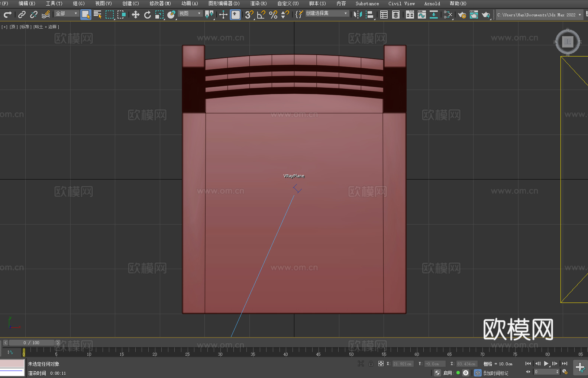Click the pink color swatch at bottom-left
The height and width of the screenshot is (378, 588).
coord(12,364)
